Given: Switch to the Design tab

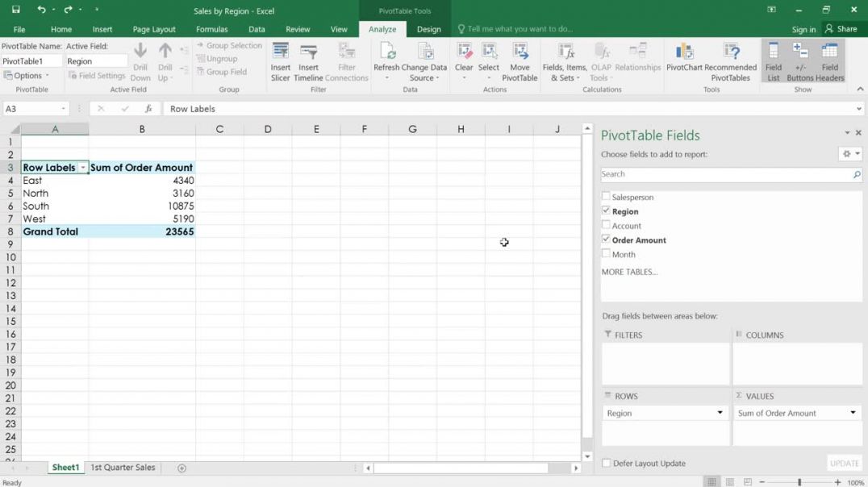Looking at the screenshot, I should click(428, 29).
